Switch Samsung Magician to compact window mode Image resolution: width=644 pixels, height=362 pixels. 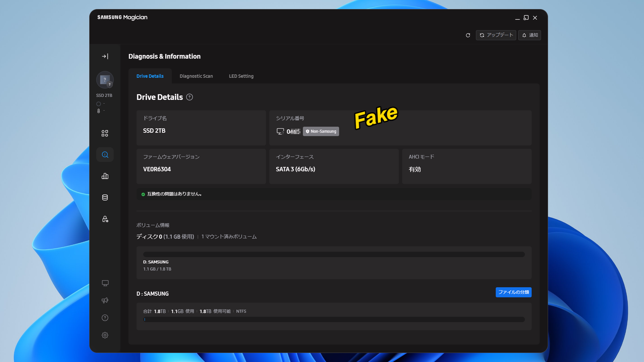(526, 18)
